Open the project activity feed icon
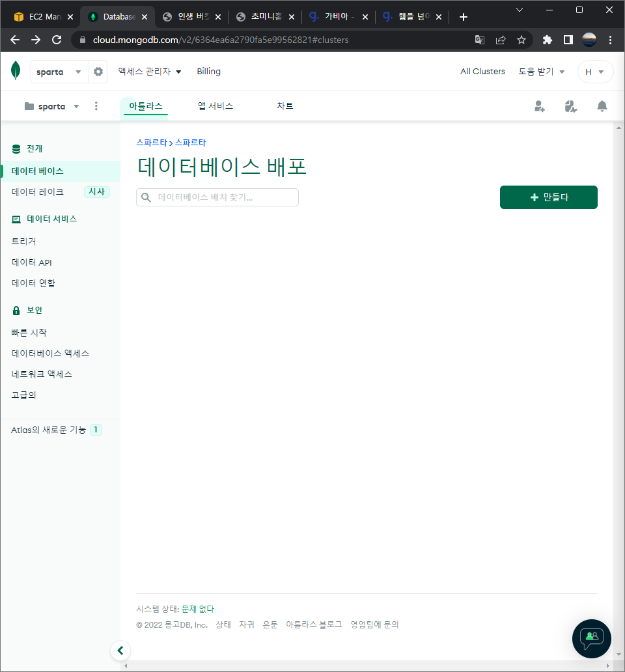 tap(570, 106)
